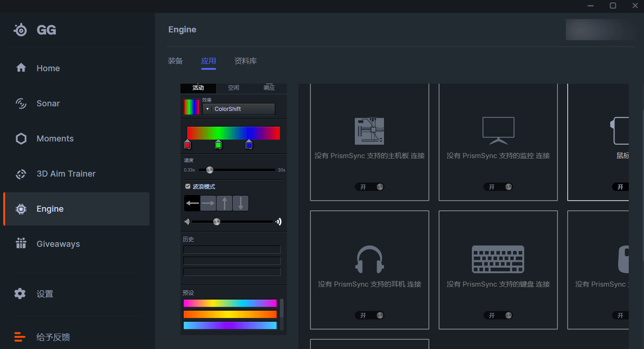Click the headset PrismSync icon
This screenshot has width=644, height=349.
(x=370, y=259)
